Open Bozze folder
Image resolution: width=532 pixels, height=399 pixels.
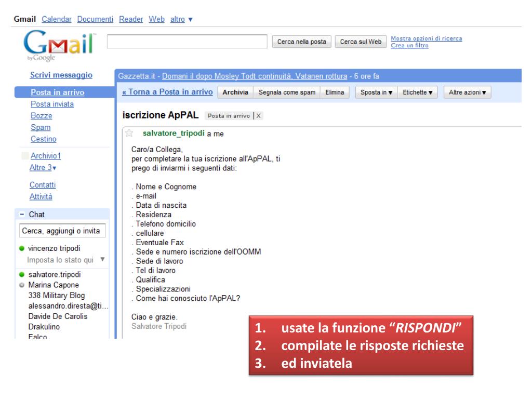pos(42,116)
